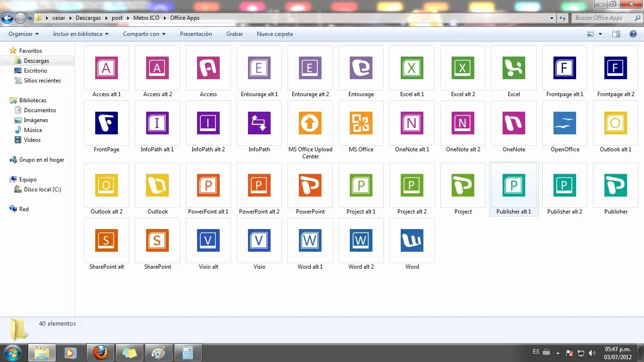
Task: Expand the Incluir en biblioteca dropdown
Action: coord(81,34)
